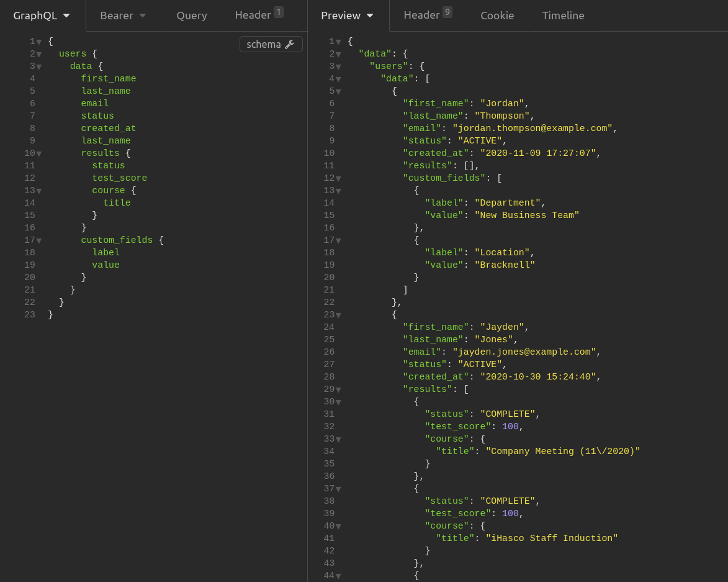Click "New Business Team" value in response
728x582 pixels.
pos(527,215)
